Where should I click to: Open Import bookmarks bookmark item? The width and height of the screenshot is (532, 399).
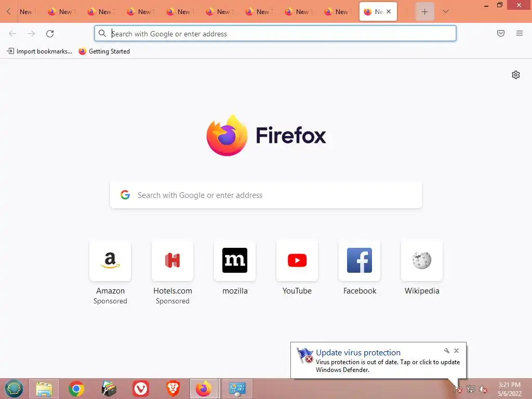pyautogui.click(x=39, y=51)
